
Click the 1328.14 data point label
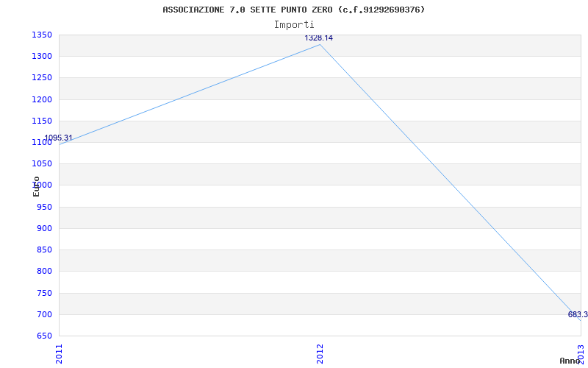coord(318,38)
